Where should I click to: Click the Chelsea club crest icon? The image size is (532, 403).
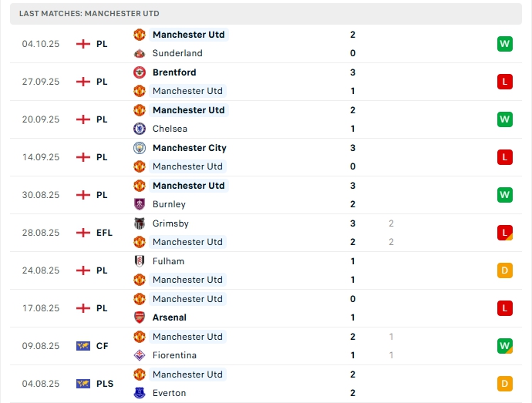point(140,129)
